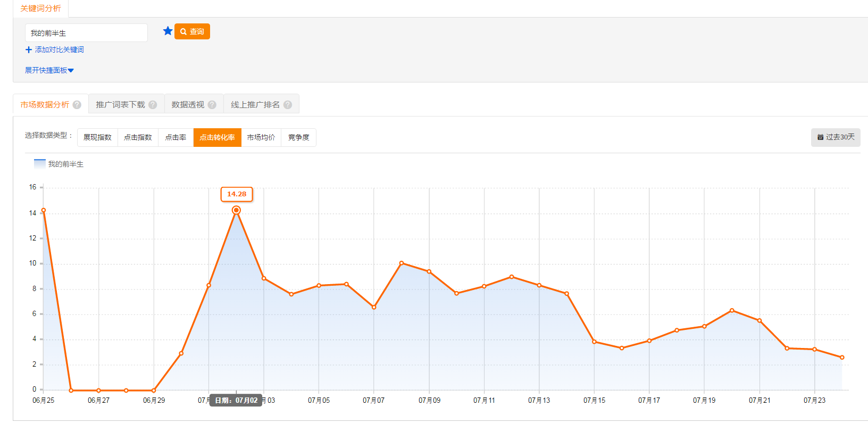
Task: Click help icon beside 市场数据分析 tab
Action: point(77,105)
